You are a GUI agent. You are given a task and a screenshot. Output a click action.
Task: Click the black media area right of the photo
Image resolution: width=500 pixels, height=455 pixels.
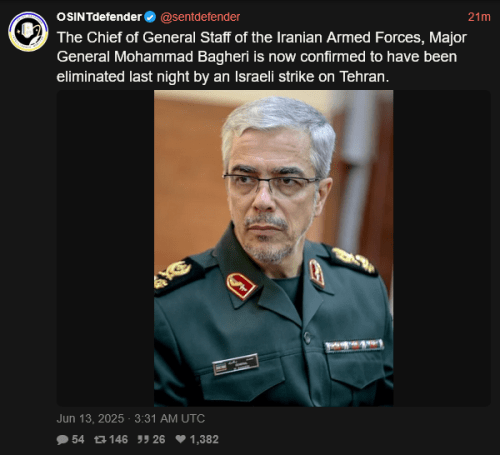pos(442,248)
